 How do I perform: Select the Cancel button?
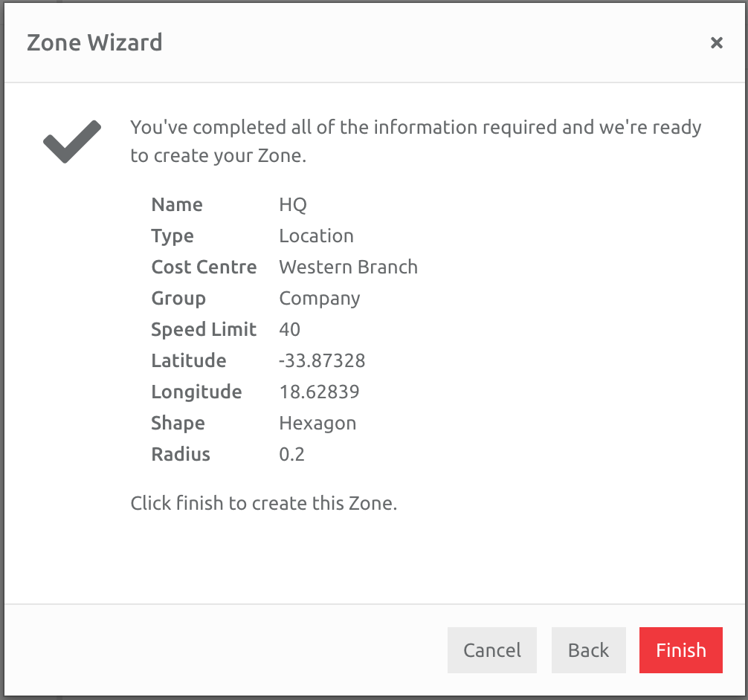(x=491, y=650)
